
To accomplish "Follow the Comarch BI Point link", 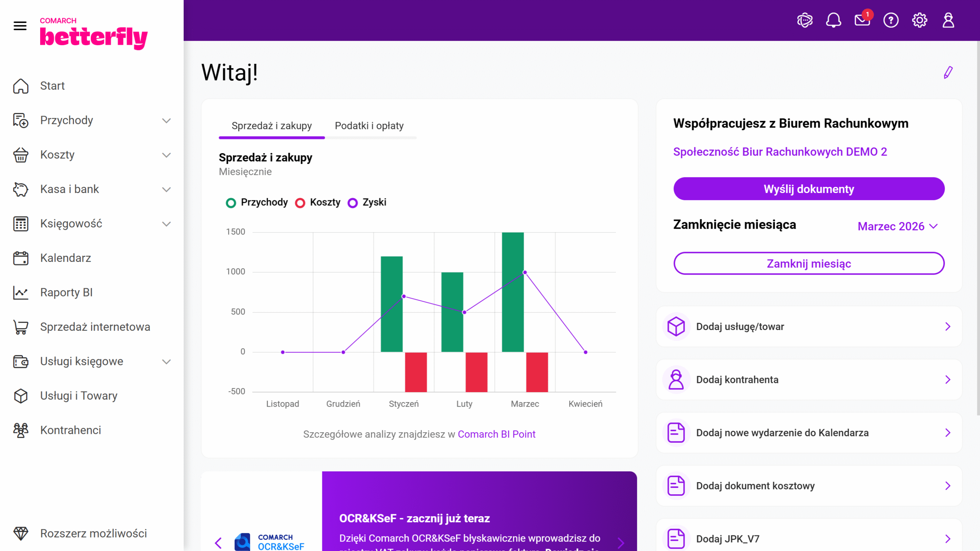I will point(496,434).
